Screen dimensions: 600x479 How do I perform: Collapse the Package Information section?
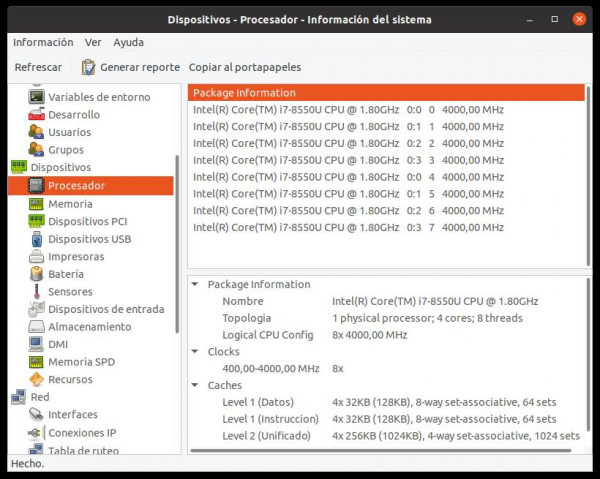(x=195, y=284)
